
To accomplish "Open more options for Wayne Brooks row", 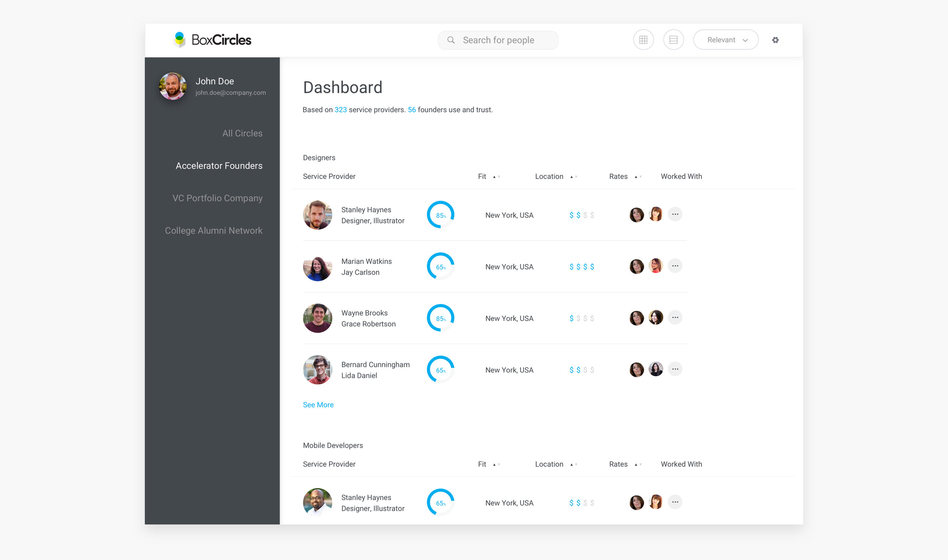I will click(675, 317).
